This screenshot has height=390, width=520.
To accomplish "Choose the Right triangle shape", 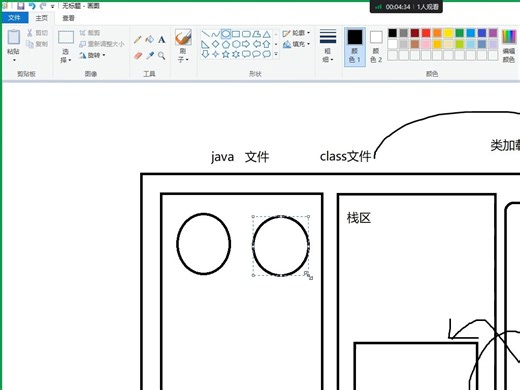I will (206, 44).
